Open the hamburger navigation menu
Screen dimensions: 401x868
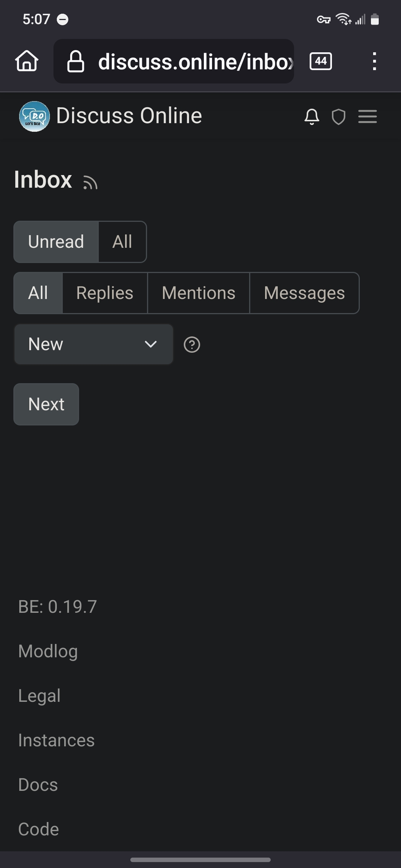tap(367, 117)
